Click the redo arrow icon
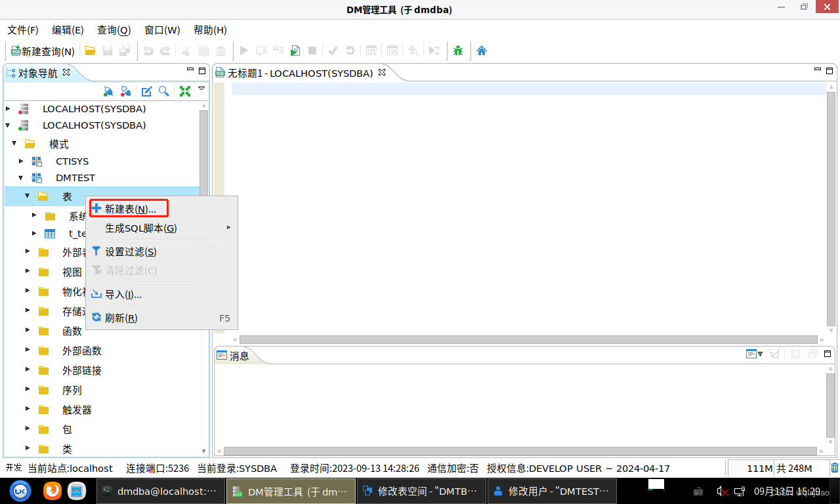The width and height of the screenshot is (840, 504). tap(165, 51)
